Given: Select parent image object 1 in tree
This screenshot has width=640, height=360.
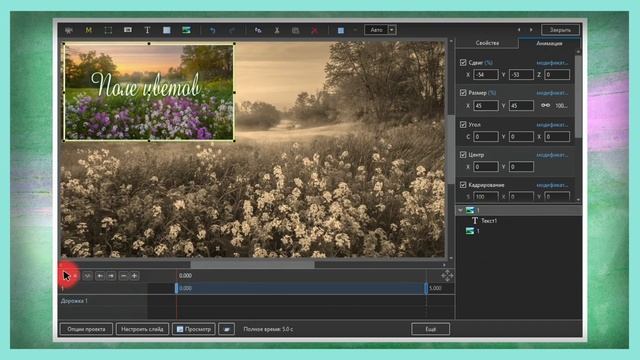Looking at the screenshot, I should coord(519,210).
